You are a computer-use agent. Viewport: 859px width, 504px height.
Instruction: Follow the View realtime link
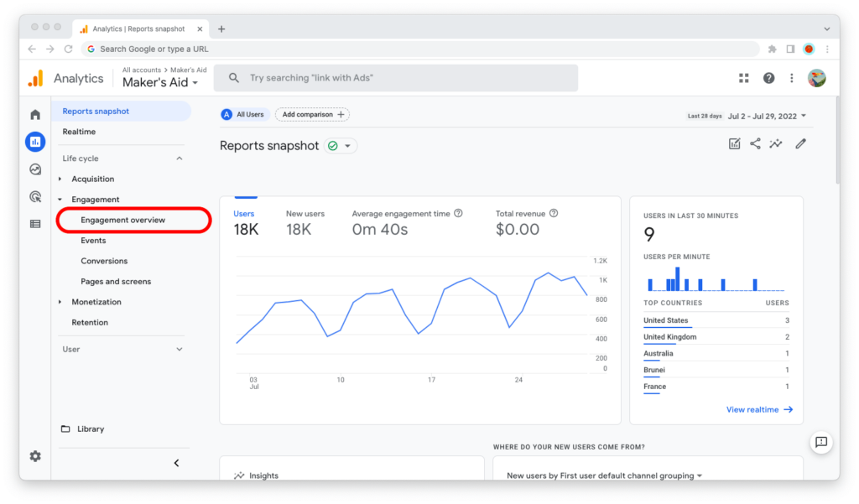(759, 410)
